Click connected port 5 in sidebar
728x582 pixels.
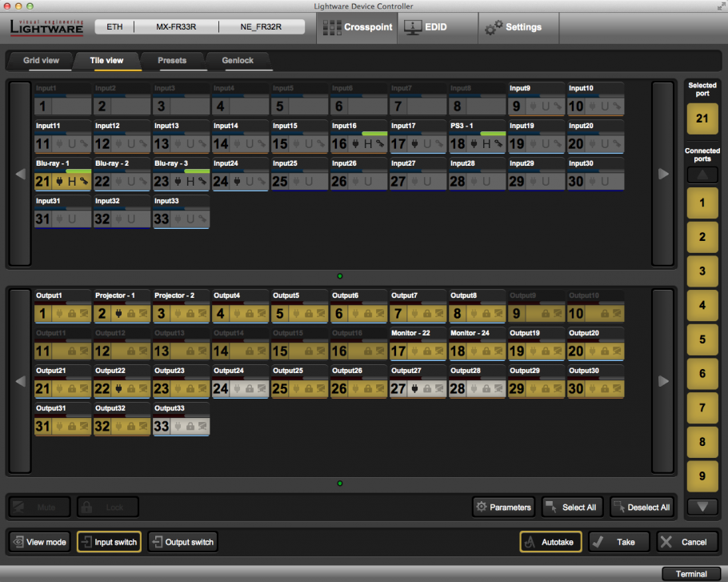pyautogui.click(x=702, y=339)
